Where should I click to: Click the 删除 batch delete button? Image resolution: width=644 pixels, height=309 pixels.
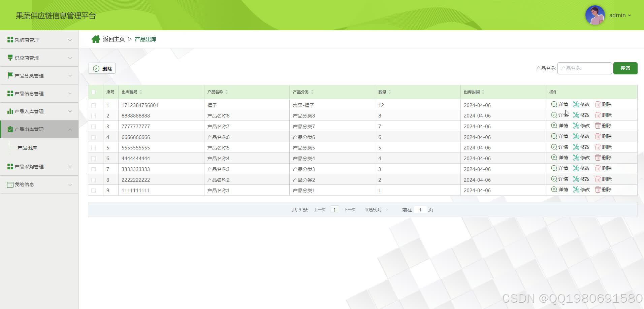pos(102,68)
